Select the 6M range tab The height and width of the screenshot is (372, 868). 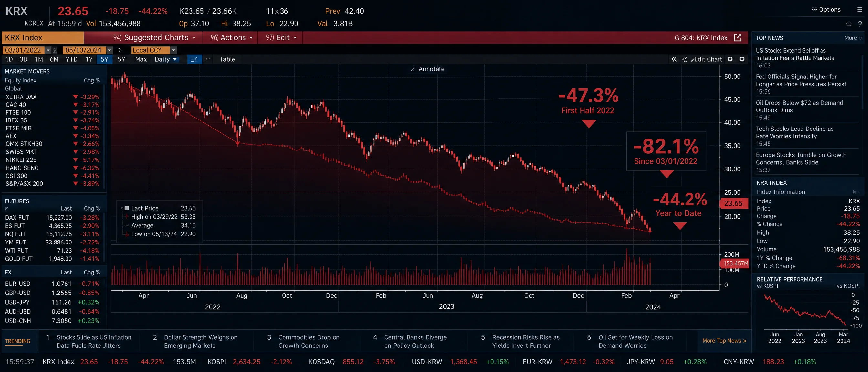click(x=54, y=59)
